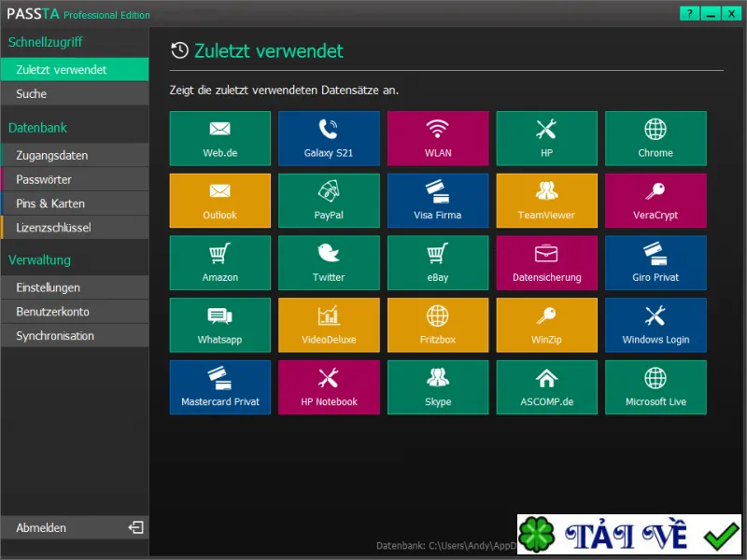Open Benutzerkonto page

pyautogui.click(x=75, y=312)
